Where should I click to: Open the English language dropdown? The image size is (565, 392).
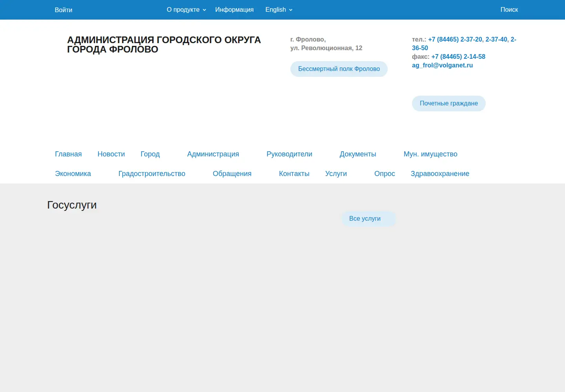coord(279,10)
